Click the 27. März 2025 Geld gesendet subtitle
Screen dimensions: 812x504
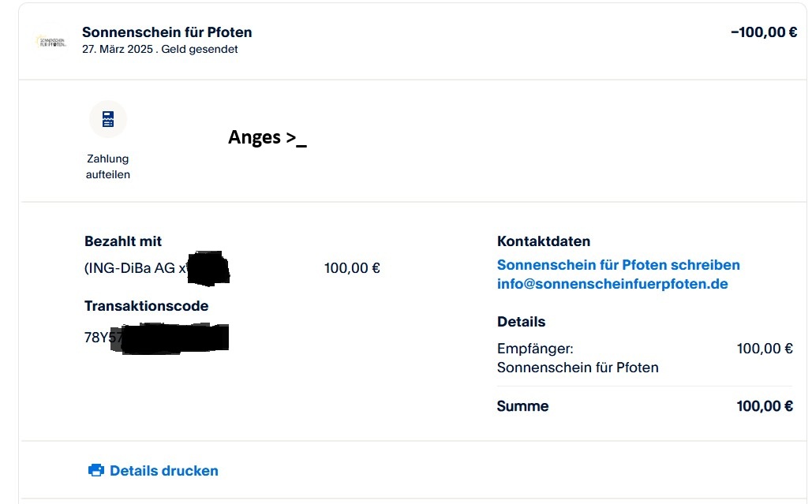tap(159, 49)
